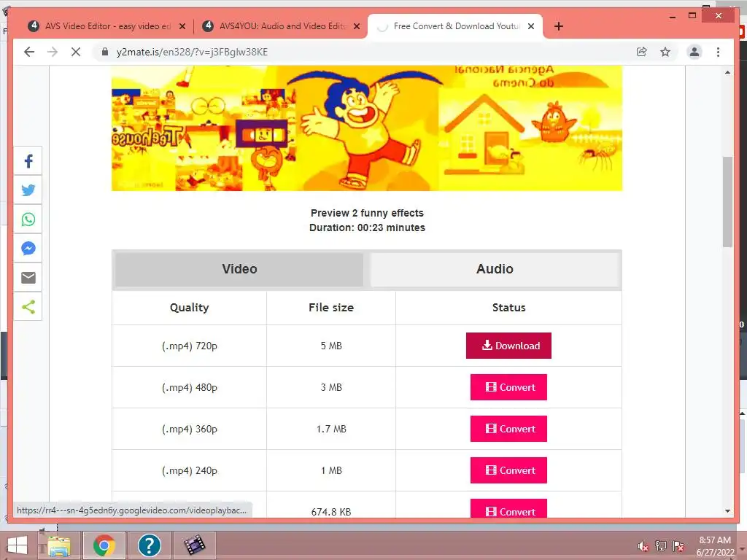The image size is (747, 560).
Task: Select the Free Convert & Download Youtube tab
Action: point(455,26)
